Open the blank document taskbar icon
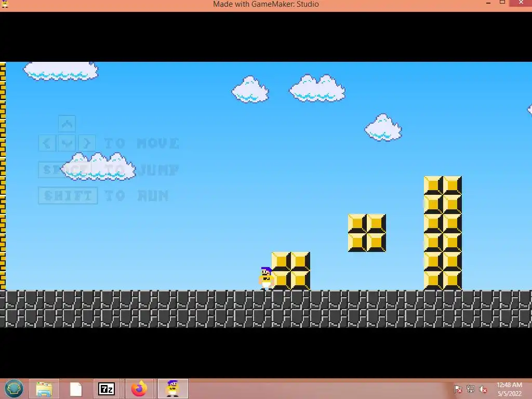 76,389
